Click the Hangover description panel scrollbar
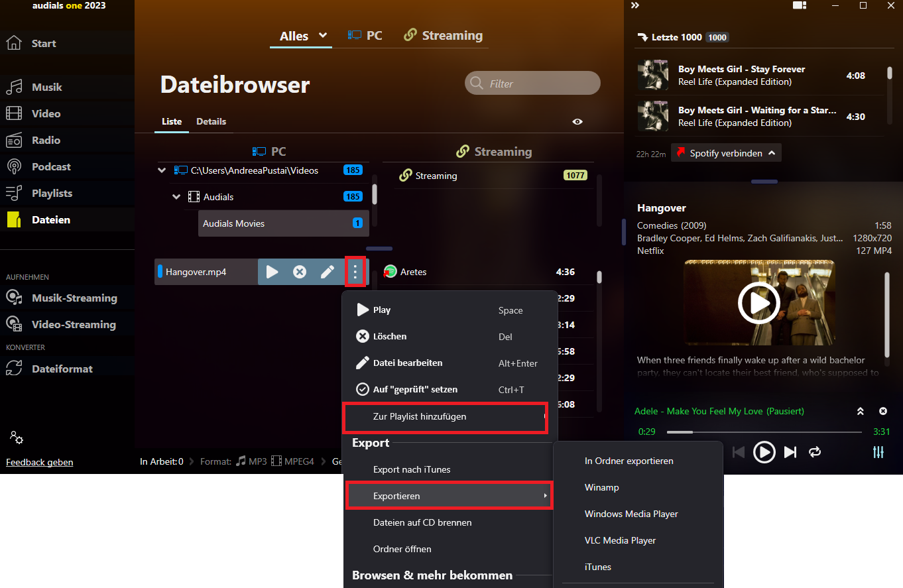Screen dimensions: 903x588 [887, 314]
